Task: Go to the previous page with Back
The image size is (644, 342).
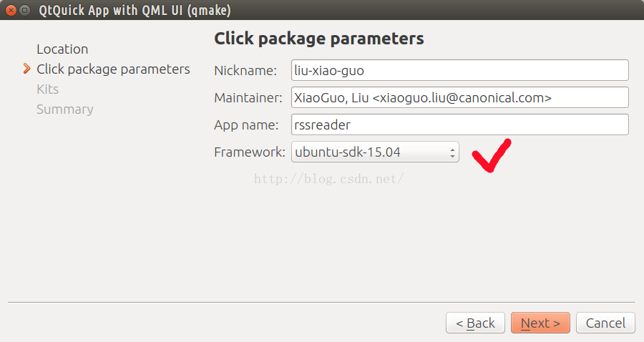Action: tap(475, 323)
